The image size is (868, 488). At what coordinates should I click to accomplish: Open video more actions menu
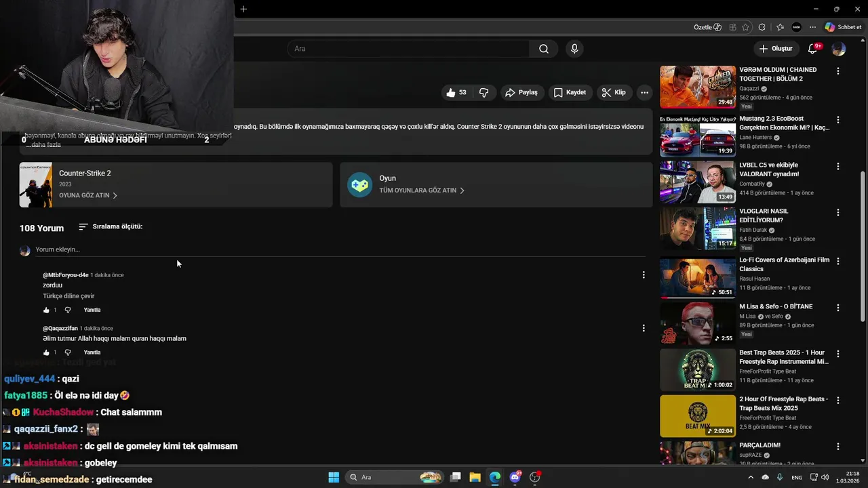[x=644, y=93]
